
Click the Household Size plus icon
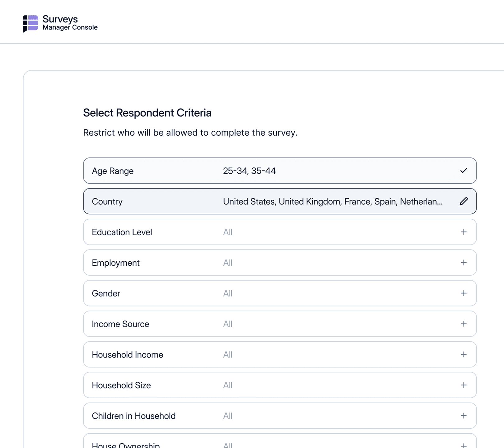pyautogui.click(x=464, y=385)
